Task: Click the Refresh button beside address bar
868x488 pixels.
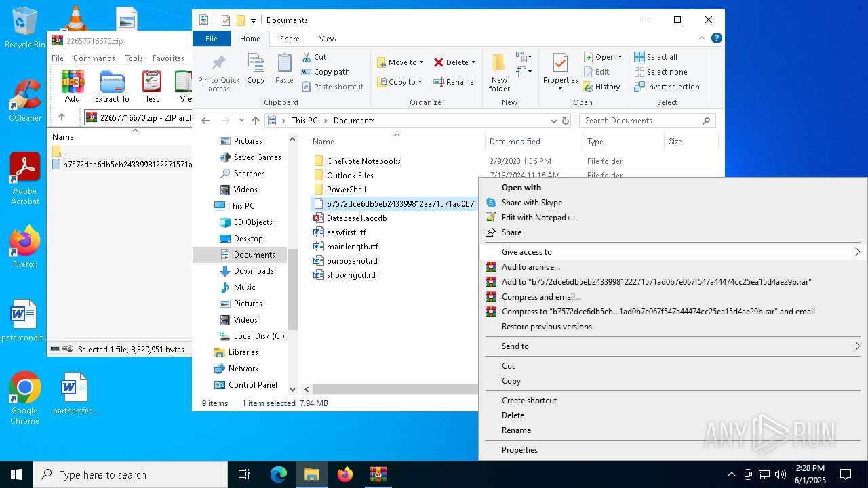Action: 566,121
